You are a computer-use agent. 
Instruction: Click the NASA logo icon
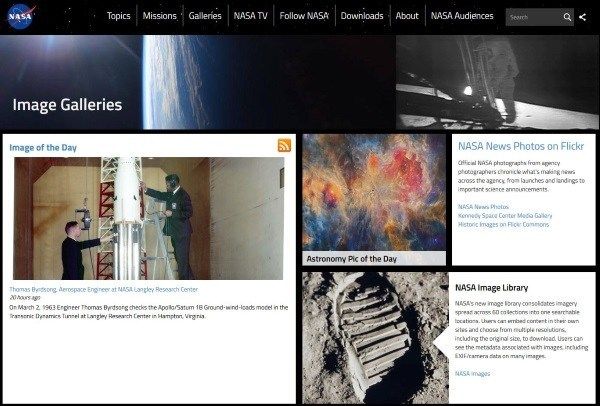click(21, 16)
